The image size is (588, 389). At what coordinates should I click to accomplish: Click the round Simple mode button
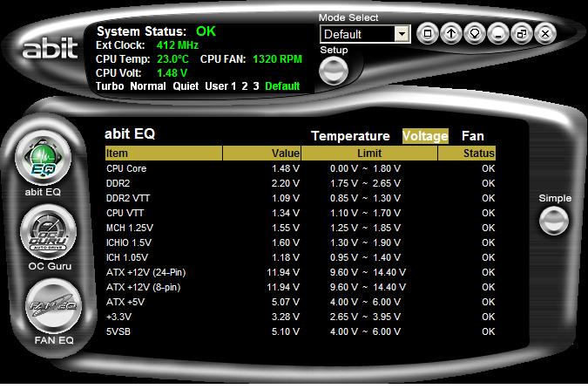click(554, 221)
